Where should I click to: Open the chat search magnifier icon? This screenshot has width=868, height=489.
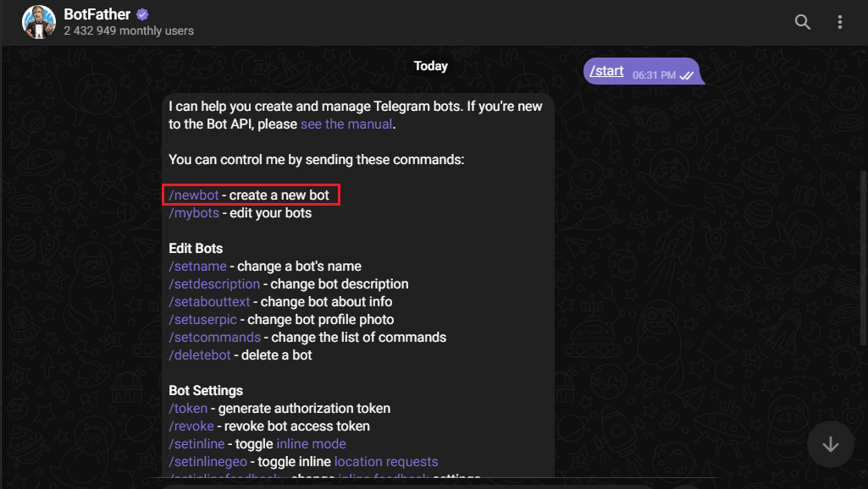point(802,22)
